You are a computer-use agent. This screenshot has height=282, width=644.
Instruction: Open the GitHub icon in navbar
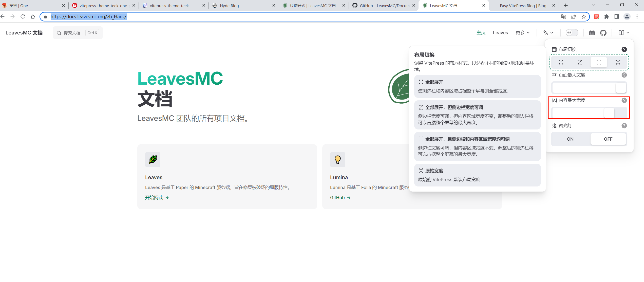[603, 33]
